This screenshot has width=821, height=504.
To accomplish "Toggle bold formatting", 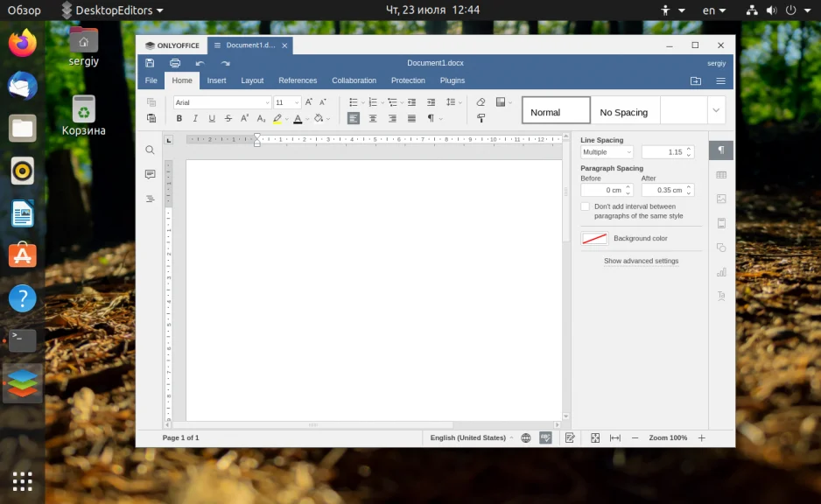I will 179,118.
